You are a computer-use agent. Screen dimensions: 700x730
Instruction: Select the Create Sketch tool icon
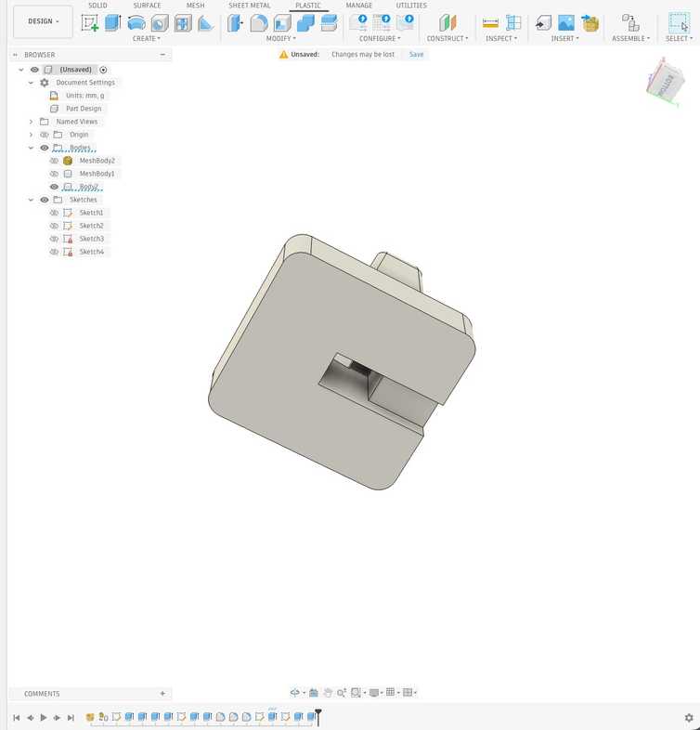pyautogui.click(x=89, y=22)
